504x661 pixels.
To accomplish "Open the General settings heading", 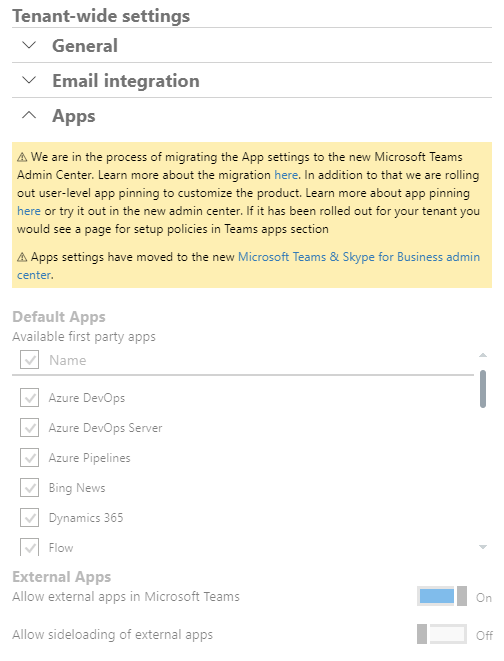I will point(85,46).
